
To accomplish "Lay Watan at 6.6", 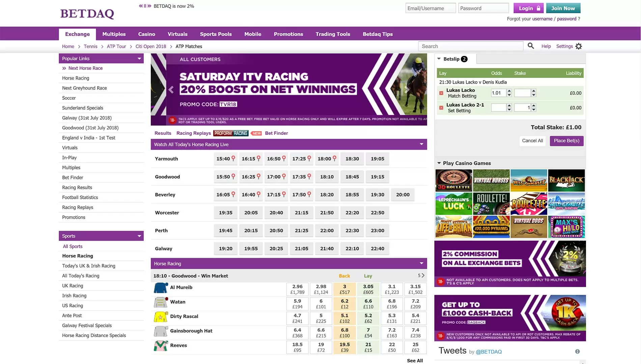I will pyautogui.click(x=368, y=304).
